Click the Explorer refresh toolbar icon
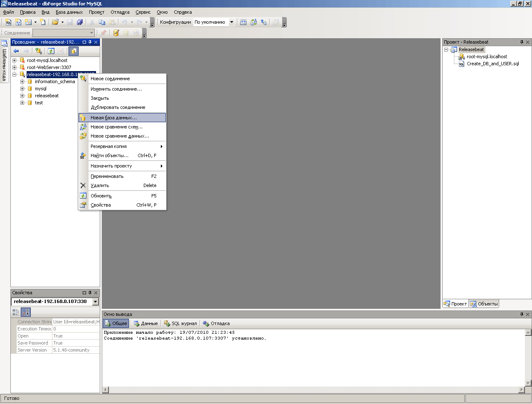The height and width of the screenshot is (404, 532). point(51,51)
